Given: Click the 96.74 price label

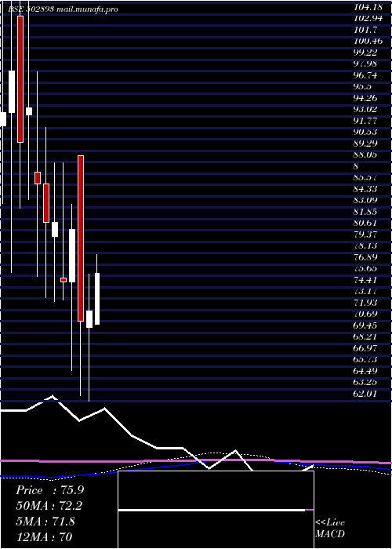Looking at the screenshot, I should pos(365,75).
